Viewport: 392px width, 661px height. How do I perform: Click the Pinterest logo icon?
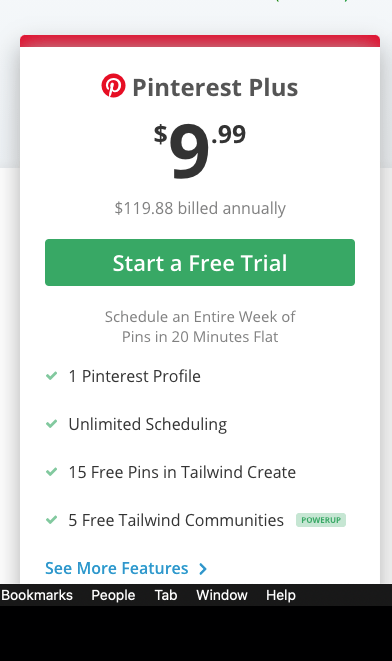coord(113,86)
